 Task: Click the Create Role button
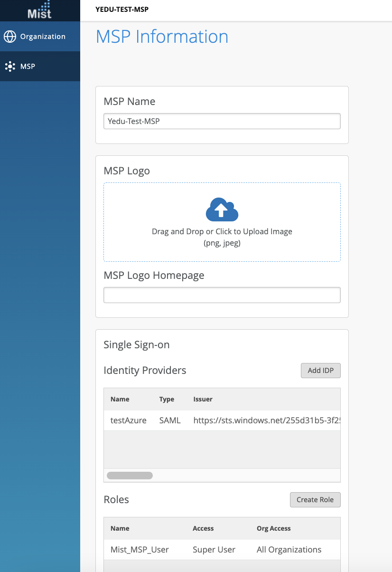pos(315,500)
